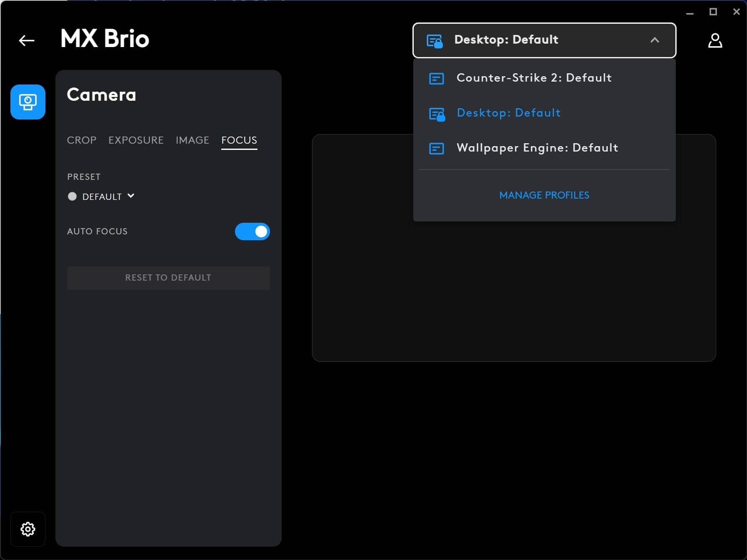747x560 pixels.
Task: Click the MX Brio device title
Action: tap(105, 39)
